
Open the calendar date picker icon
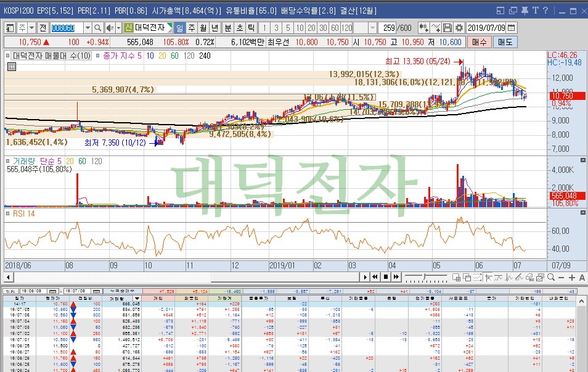click(x=511, y=28)
